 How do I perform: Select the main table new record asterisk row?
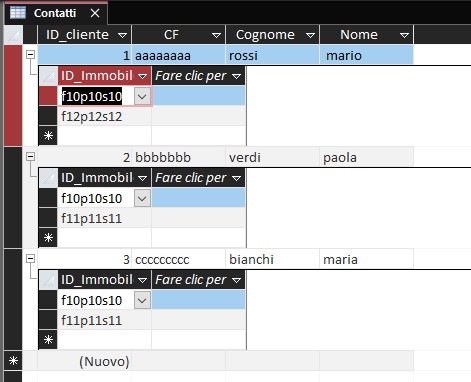click(13, 361)
